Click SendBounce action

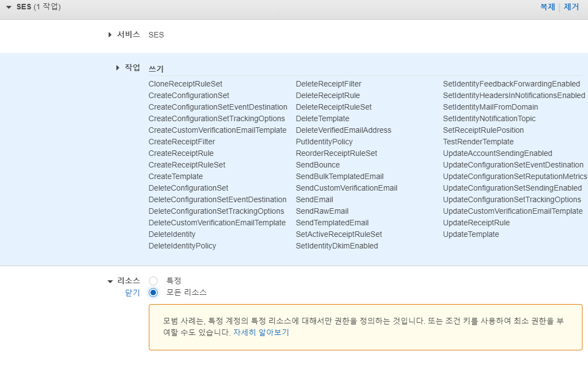pos(317,165)
